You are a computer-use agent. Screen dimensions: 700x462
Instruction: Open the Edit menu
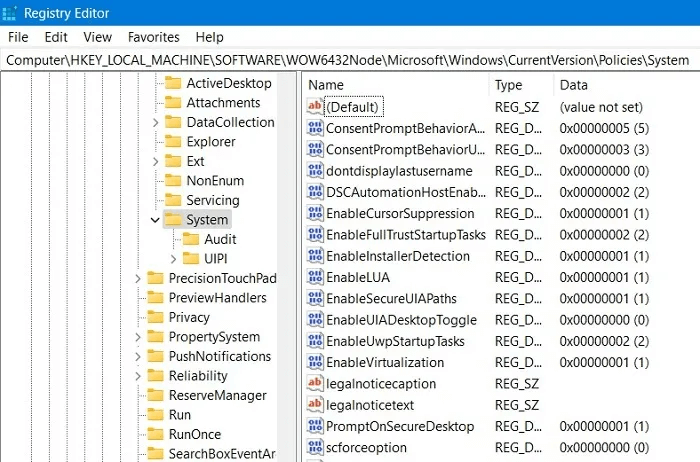tap(56, 37)
